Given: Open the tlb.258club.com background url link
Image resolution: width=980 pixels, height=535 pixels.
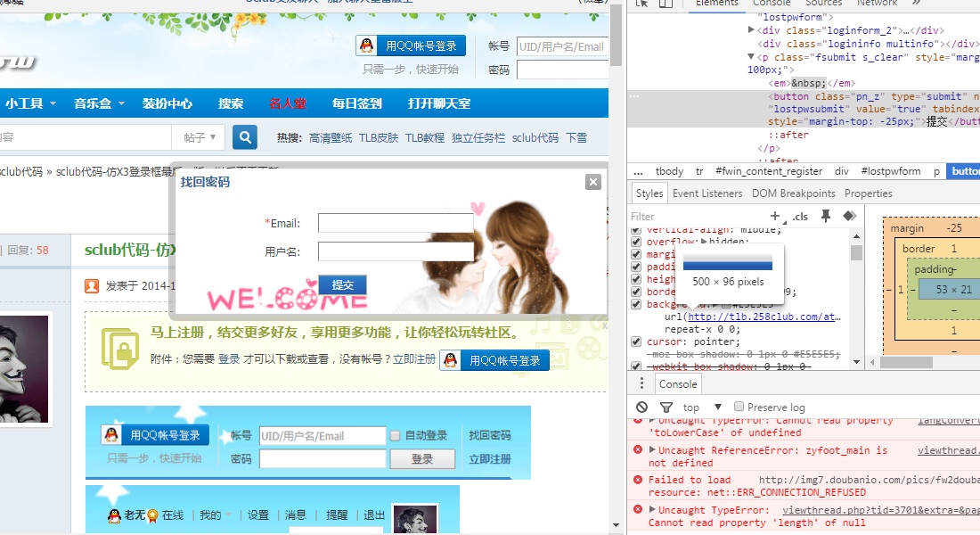Looking at the screenshot, I should tap(764, 317).
